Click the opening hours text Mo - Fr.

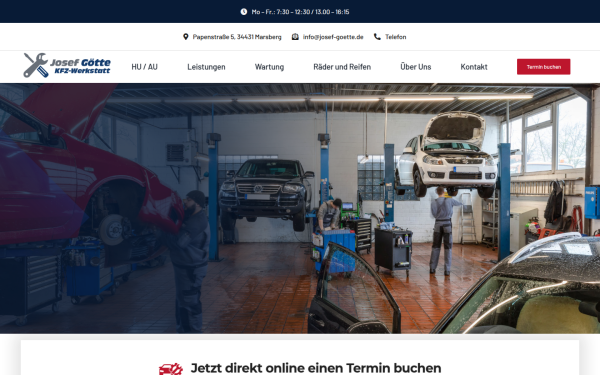[x=300, y=12]
